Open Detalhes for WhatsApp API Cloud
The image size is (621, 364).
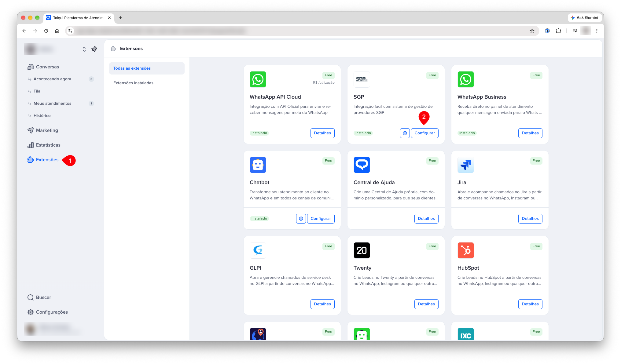click(x=322, y=133)
